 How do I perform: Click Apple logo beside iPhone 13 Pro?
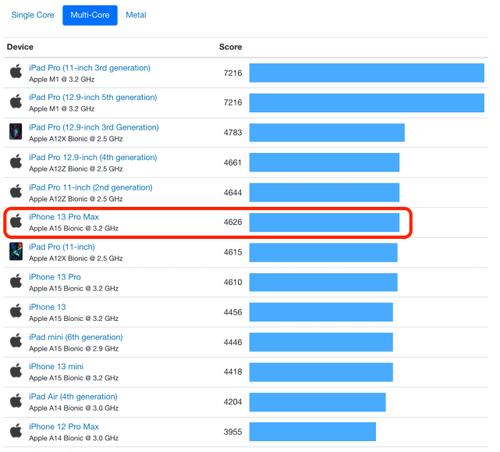[16, 281]
